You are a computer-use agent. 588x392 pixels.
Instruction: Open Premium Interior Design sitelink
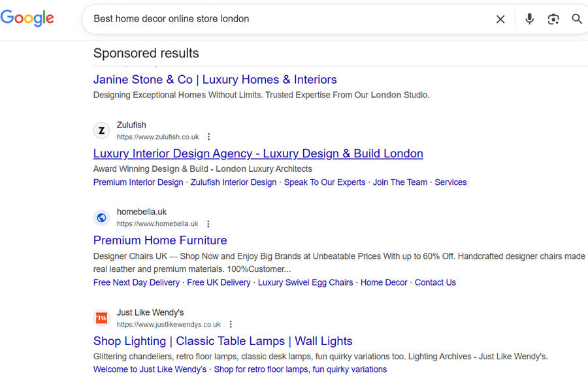[x=139, y=182]
